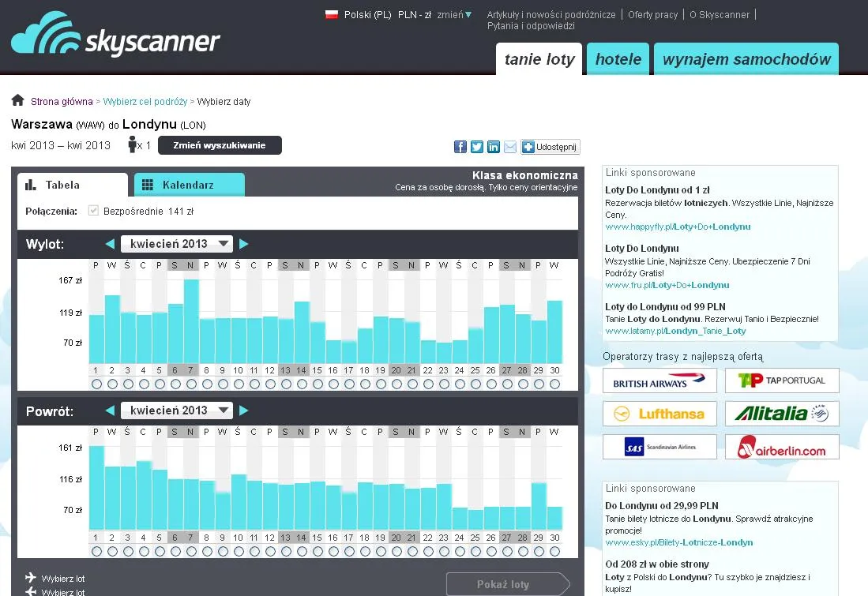The height and width of the screenshot is (596, 868).
Task: Open www.esky.pl sponsored link
Action: coord(679,542)
